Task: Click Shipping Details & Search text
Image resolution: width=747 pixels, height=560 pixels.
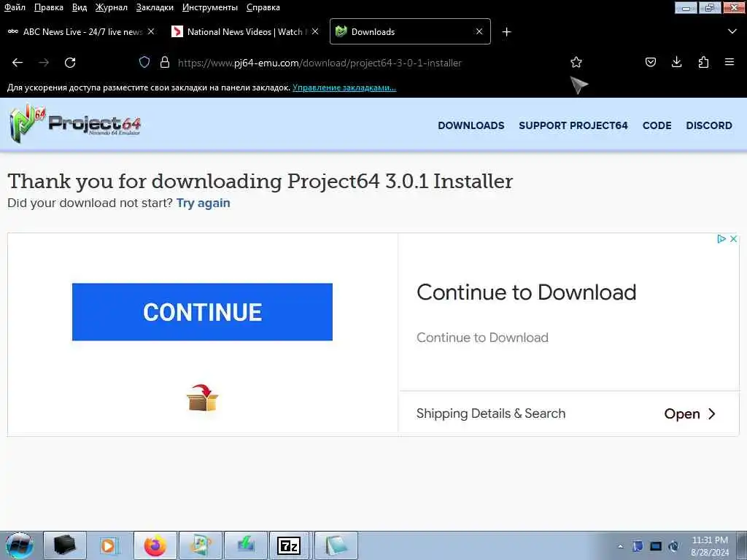Action: (491, 413)
